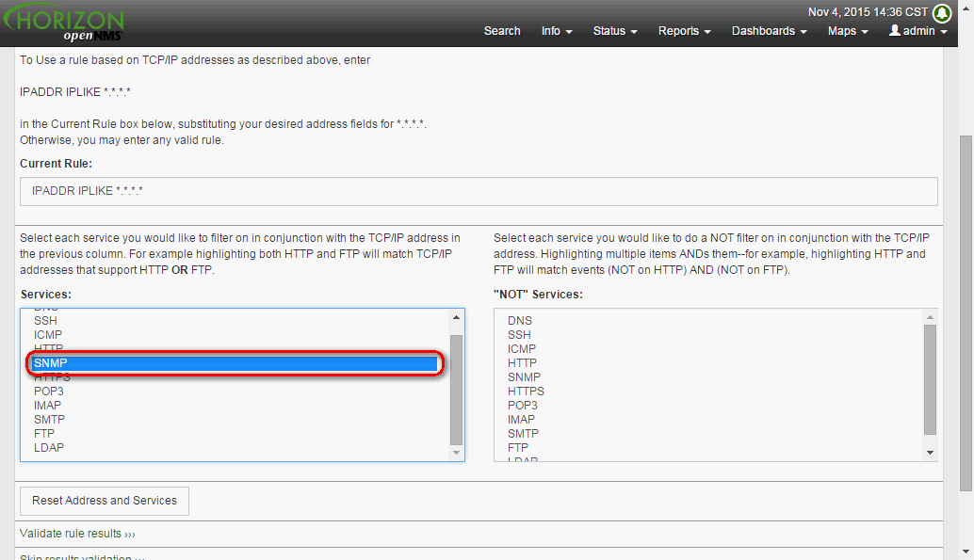The height and width of the screenshot is (560, 974).
Task: Expand the Dashboards menu
Action: pyautogui.click(x=769, y=31)
